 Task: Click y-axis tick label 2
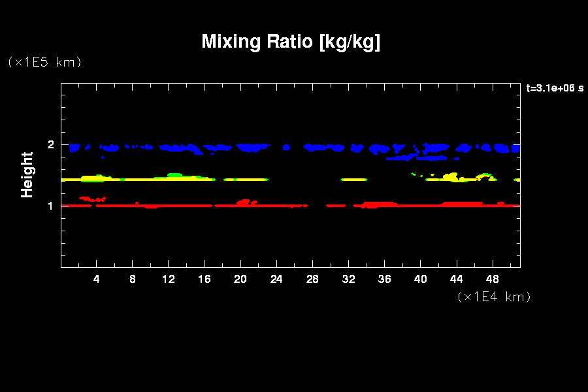click(x=51, y=144)
